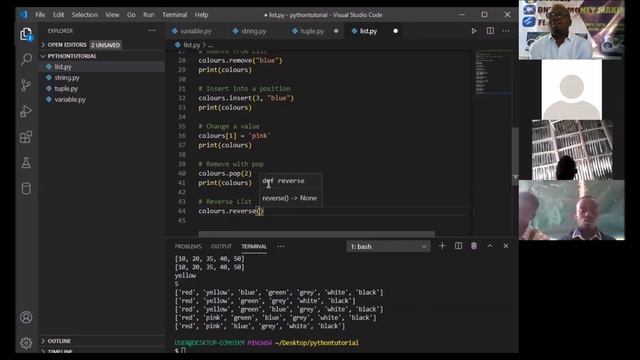Open the Testing flask icon
The height and width of the screenshot is (360, 640).
point(26,163)
